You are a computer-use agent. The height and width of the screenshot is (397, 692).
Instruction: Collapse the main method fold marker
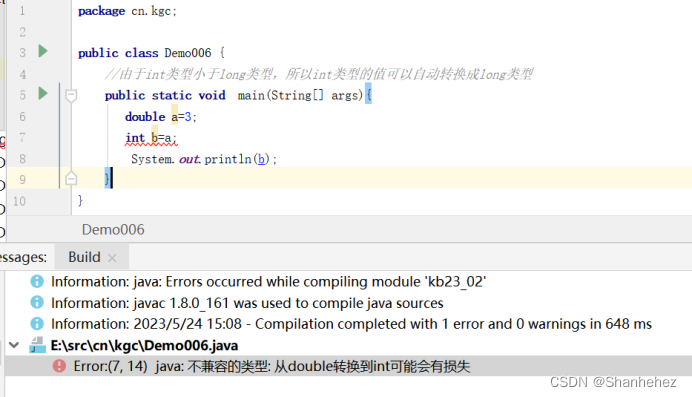pyautogui.click(x=71, y=95)
